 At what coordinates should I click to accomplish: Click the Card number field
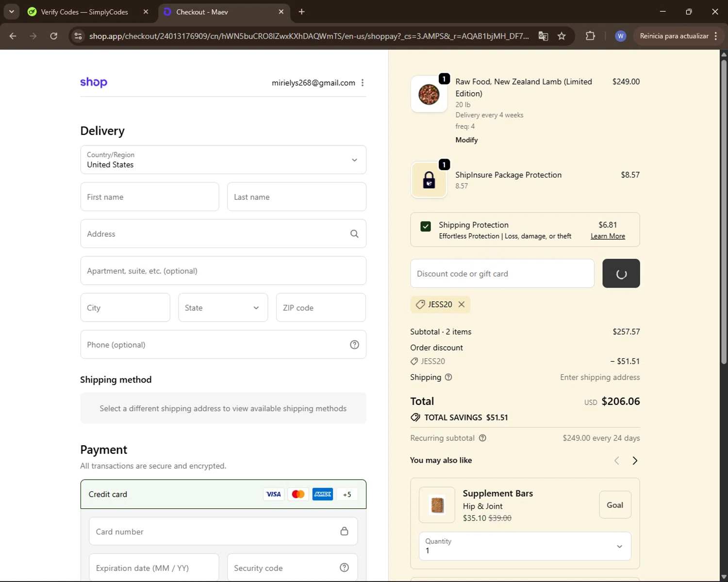click(223, 532)
